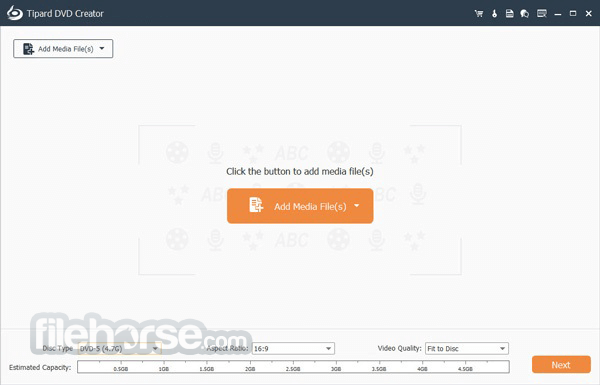Minimize the Tipard DVD Creator window

pos(558,14)
